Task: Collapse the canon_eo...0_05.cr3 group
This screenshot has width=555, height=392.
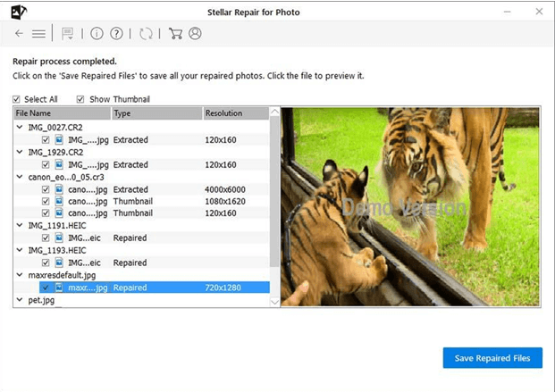Action: (x=20, y=177)
